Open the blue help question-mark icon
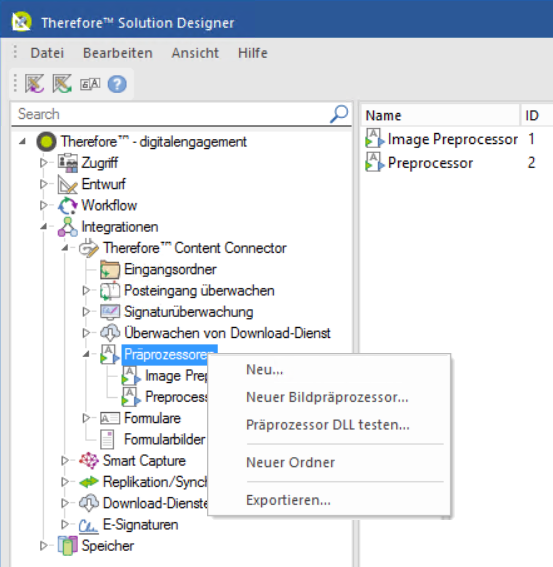Image resolution: width=553 pixels, height=567 pixels. (117, 84)
